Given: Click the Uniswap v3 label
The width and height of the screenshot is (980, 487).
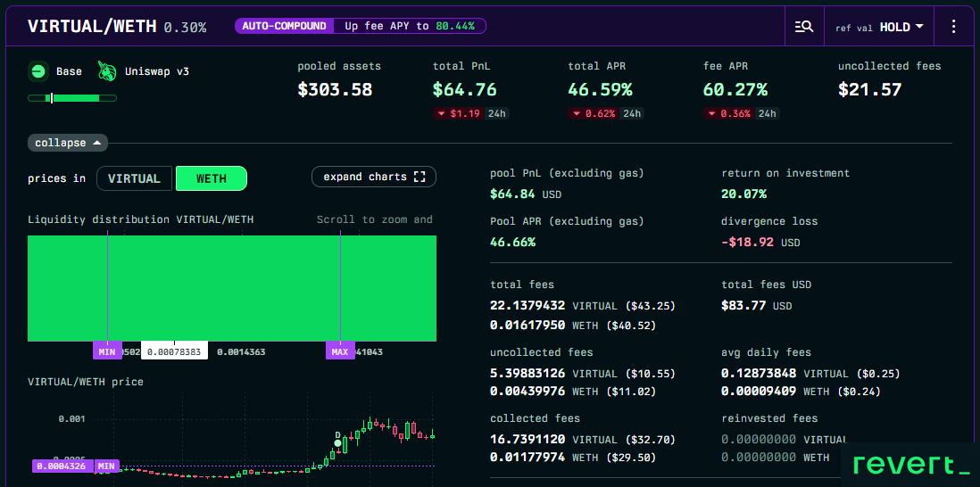Looking at the screenshot, I should pos(156,71).
